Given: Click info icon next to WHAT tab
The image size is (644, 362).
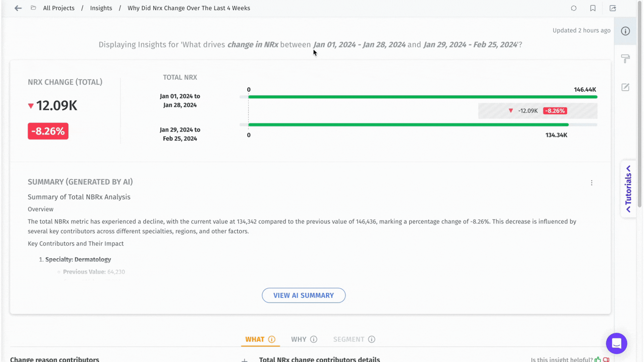Looking at the screenshot, I should 272,339.
